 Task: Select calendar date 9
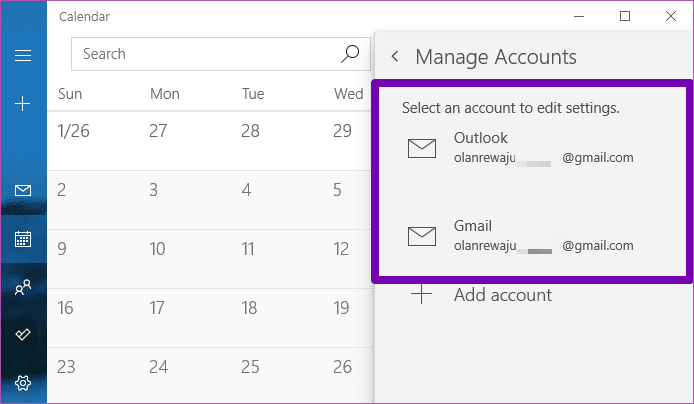pyautogui.click(x=62, y=249)
